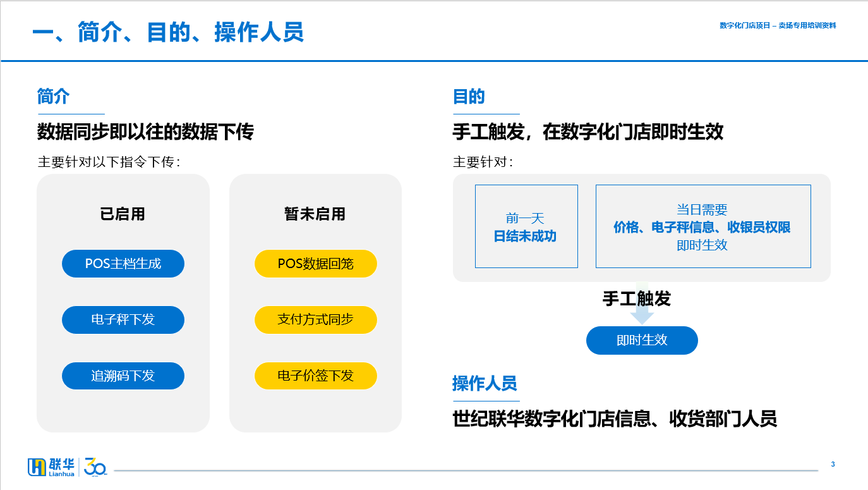Select the 简介 section heading
The height and width of the screenshot is (490, 868).
(53, 97)
